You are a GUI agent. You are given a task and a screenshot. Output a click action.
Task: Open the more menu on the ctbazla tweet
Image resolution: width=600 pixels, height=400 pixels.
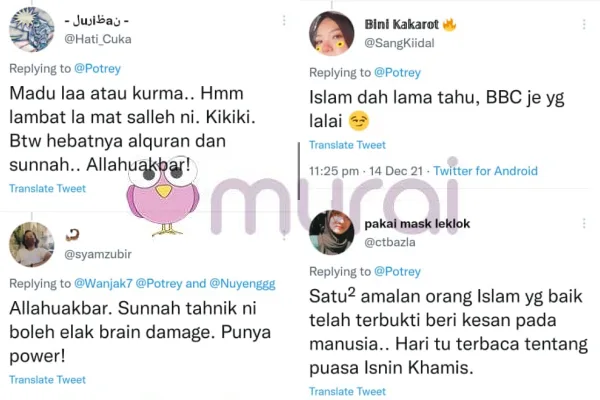(x=584, y=224)
